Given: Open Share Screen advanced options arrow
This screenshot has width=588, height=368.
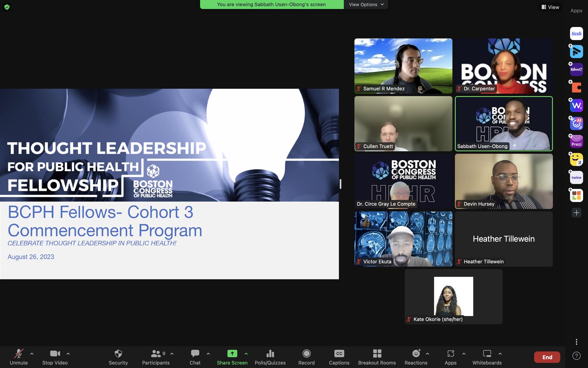Looking at the screenshot, I should pyautogui.click(x=246, y=354).
